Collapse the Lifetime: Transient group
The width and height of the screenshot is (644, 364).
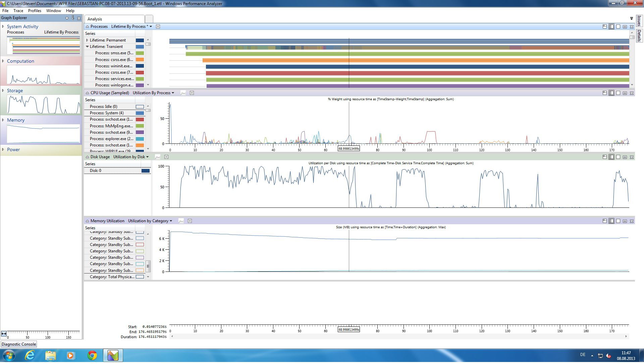click(x=87, y=47)
